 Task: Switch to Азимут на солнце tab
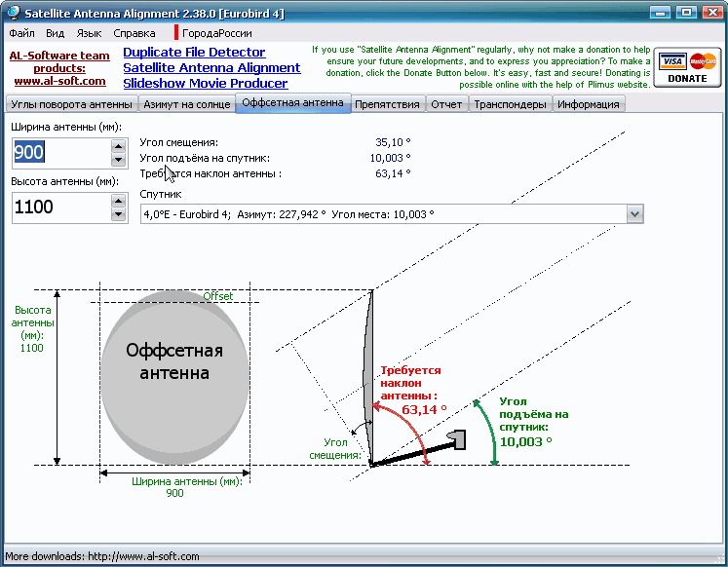187,104
